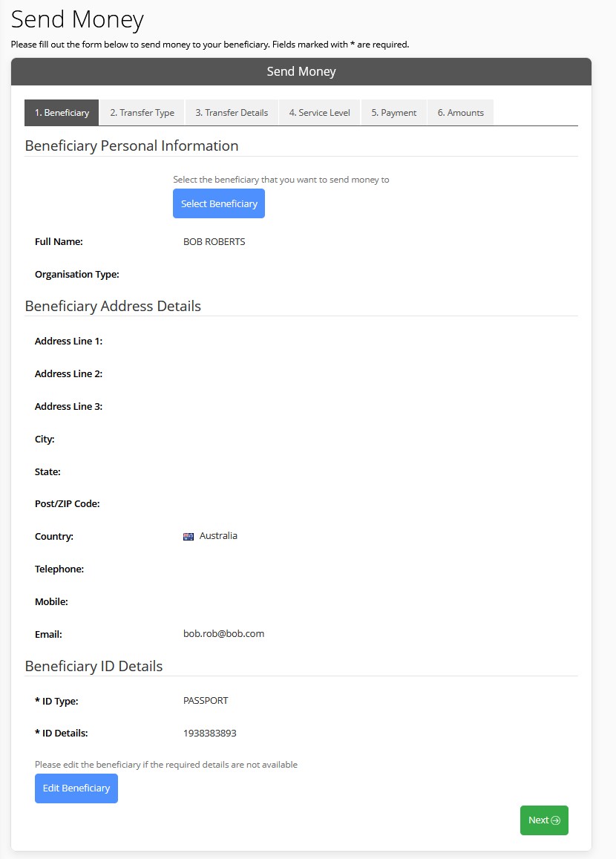Click the Australia country text

[x=218, y=535]
